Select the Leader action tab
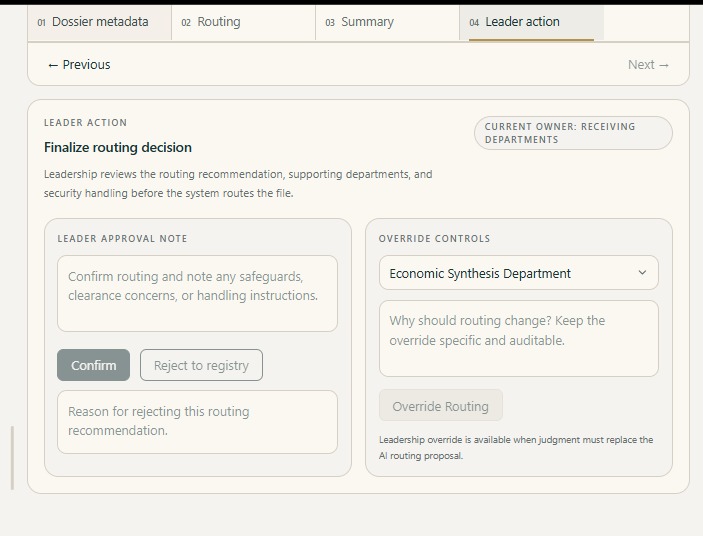Image resolution: width=703 pixels, height=536 pixels. point(531,22)
